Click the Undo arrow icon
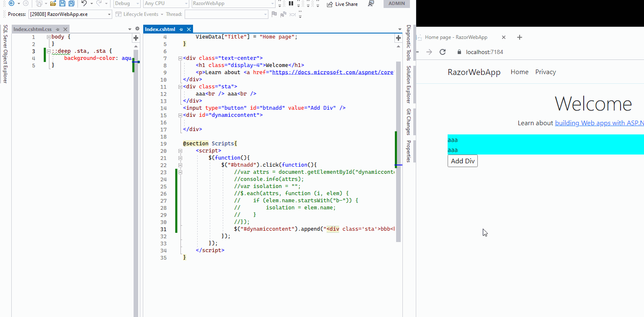Screen dimensions: 644x317 click(x=84, y=3)
